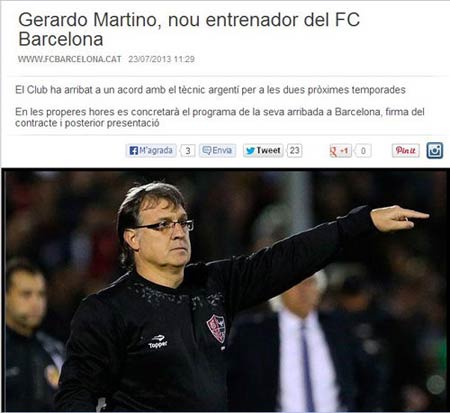This screenshot has height=413, width=450.
Task: Click the Envia send button
Action: pyautogui.click(x=217, y=151)
